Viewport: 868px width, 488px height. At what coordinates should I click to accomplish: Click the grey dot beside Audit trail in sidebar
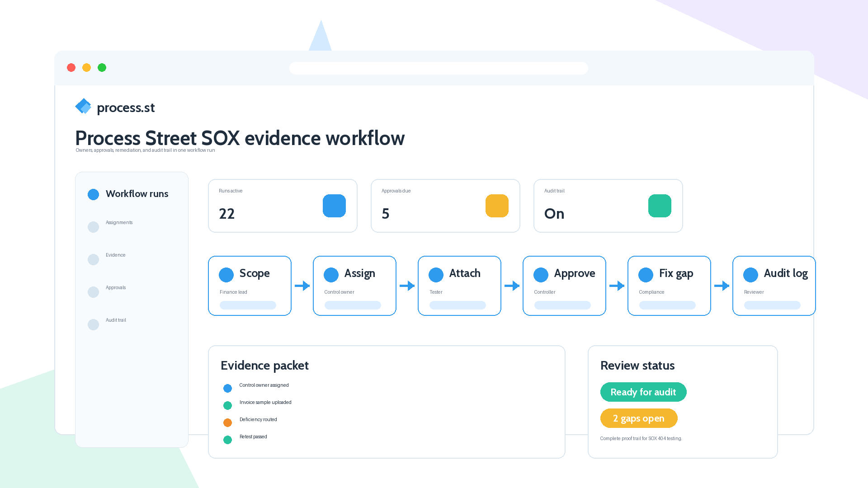pos(93,324)
